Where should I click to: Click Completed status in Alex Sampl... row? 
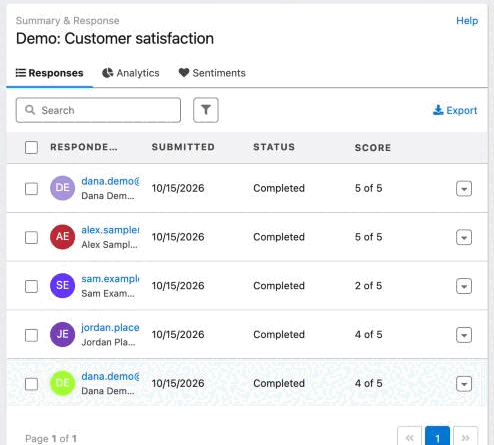pos(279,237)
